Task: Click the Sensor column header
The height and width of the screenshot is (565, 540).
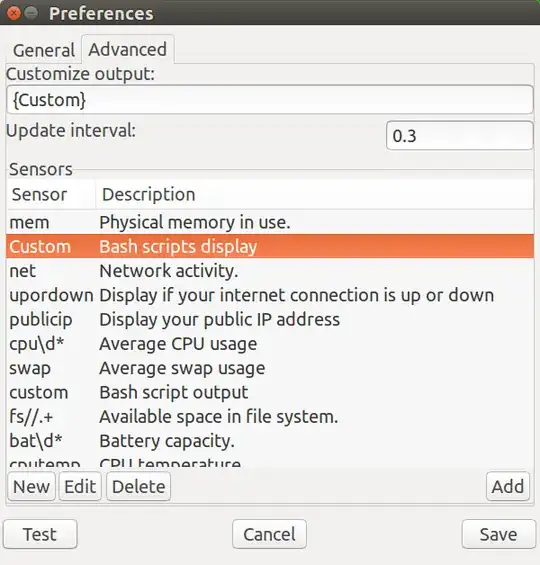Action: (51, 195)
